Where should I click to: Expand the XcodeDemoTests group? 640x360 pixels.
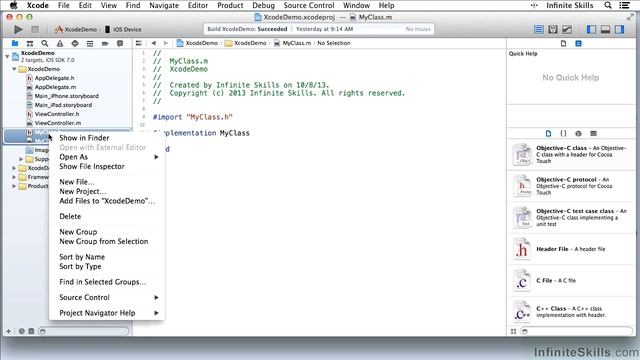(x=14, y=168)
